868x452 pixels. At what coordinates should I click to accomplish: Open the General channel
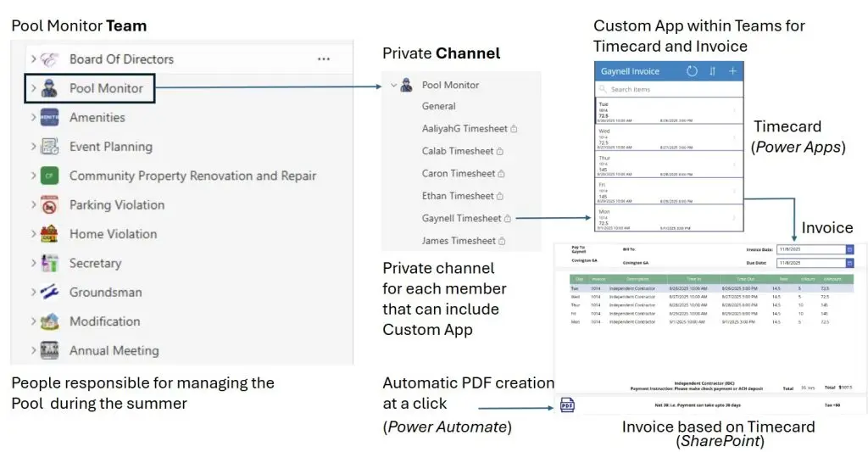[438, 106]
